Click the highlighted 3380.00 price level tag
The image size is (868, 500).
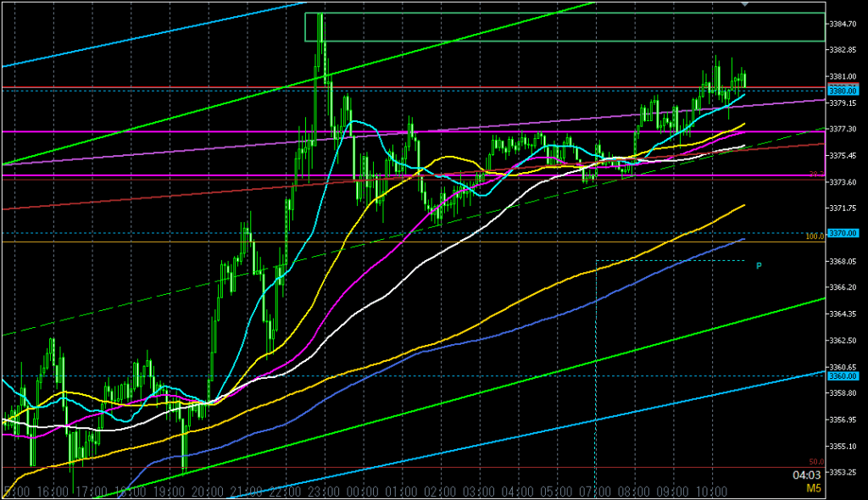[843, 91]
